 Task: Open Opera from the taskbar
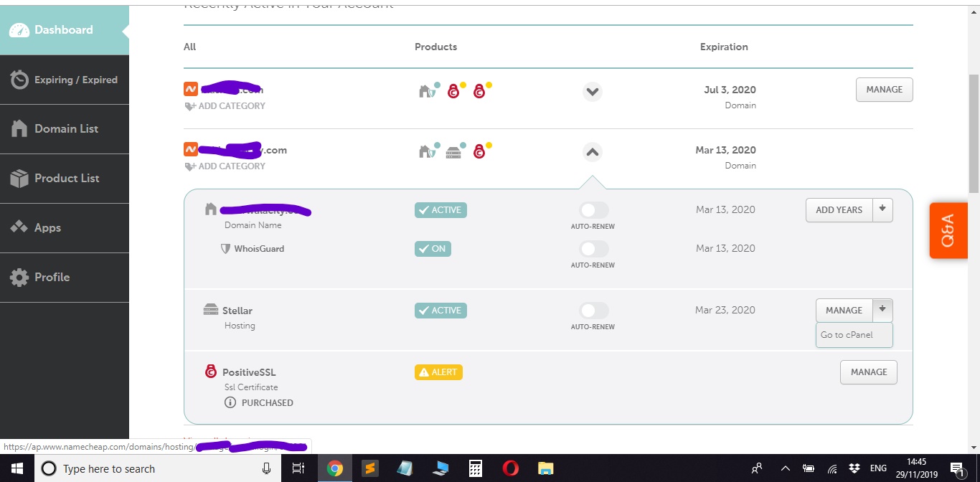point(510,468)
